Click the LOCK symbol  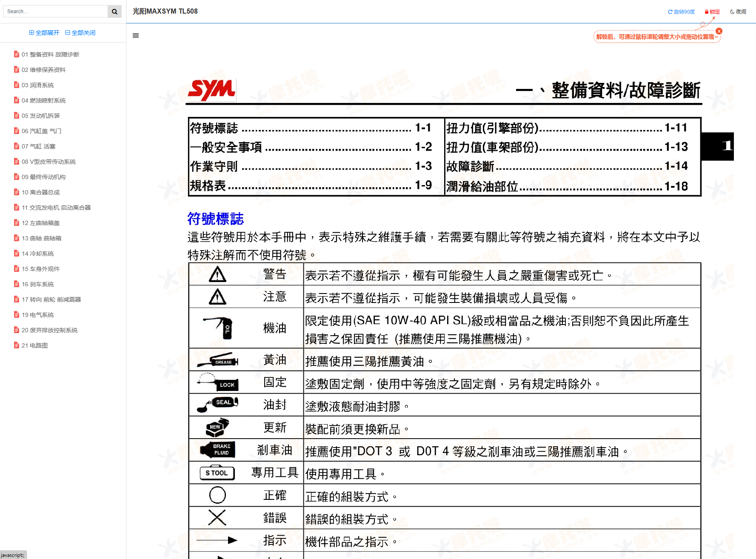218,382
